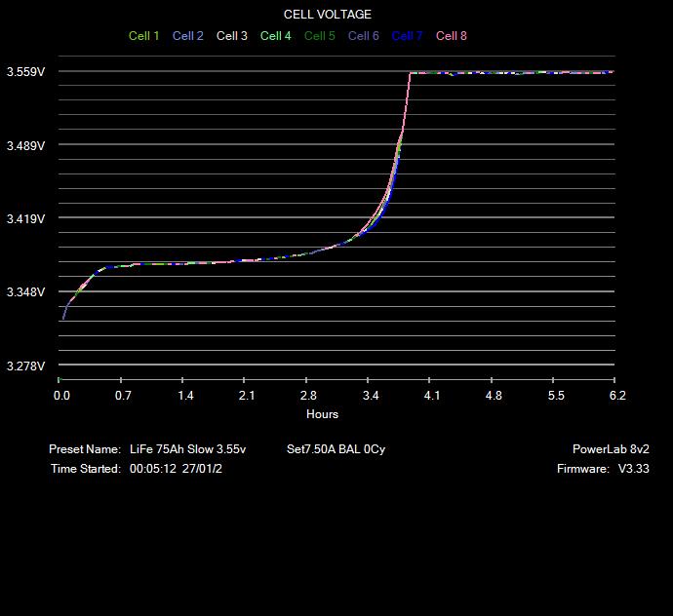This screenshot has width=673, height=616.
Task: Select the Cell 5 legend label
Action: click(x=320, y=36)
